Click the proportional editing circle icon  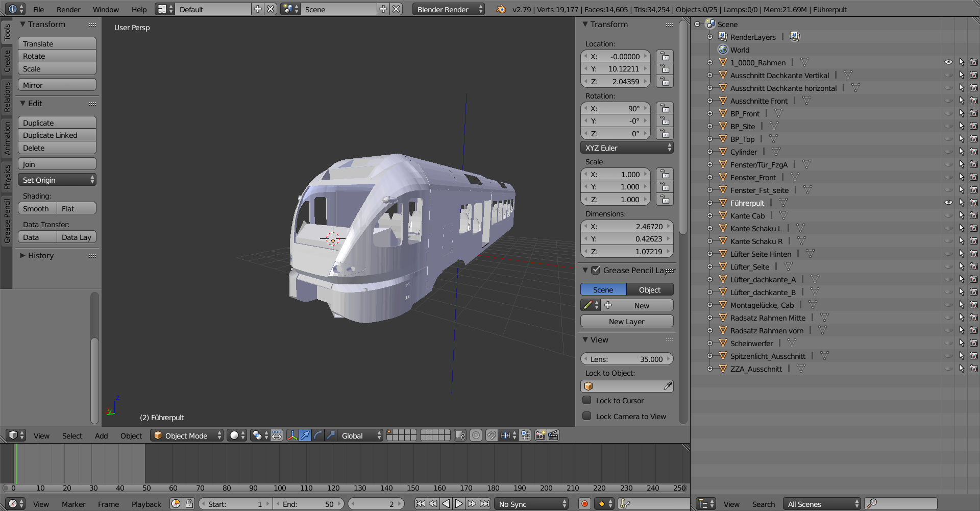tap(476, 435)
